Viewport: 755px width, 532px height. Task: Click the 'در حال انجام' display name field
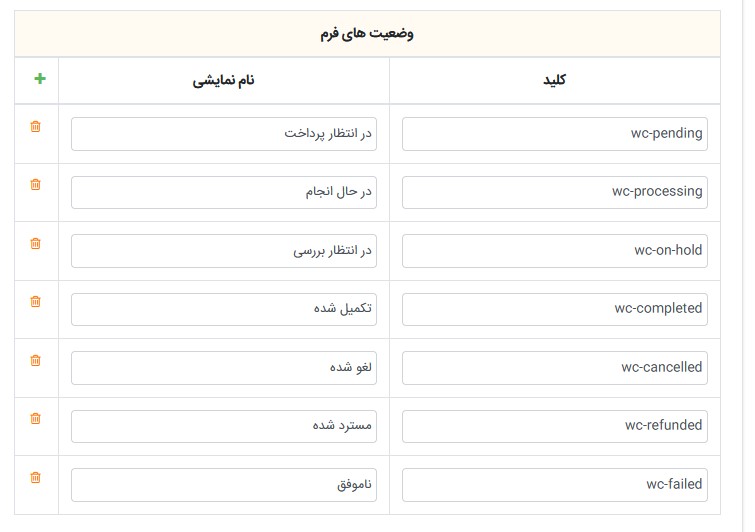point(223,192)
